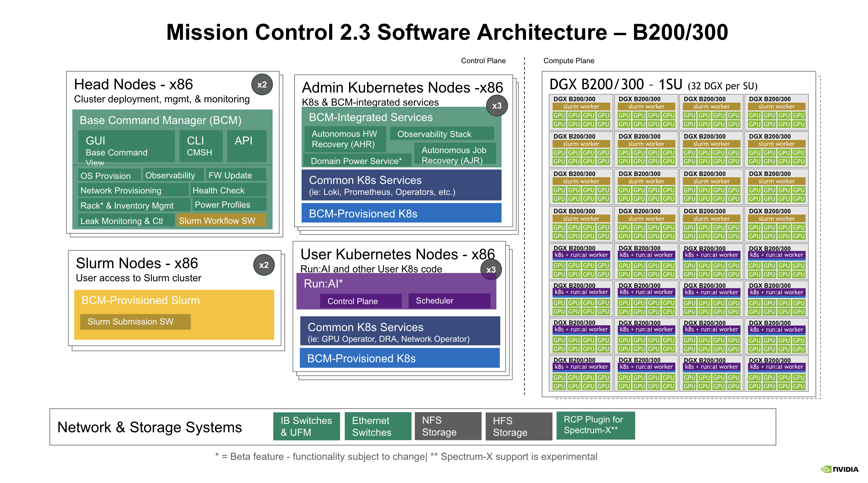
Task: Click the NVIDIA logo
Action: 840,469
